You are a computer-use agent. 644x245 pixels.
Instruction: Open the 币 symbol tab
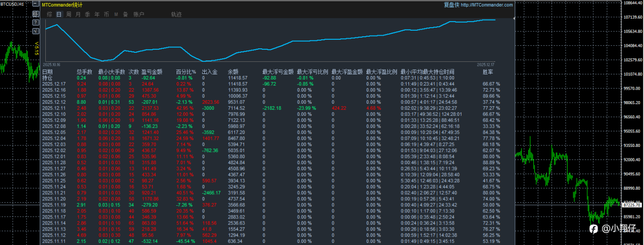click(x=107, y=15)
